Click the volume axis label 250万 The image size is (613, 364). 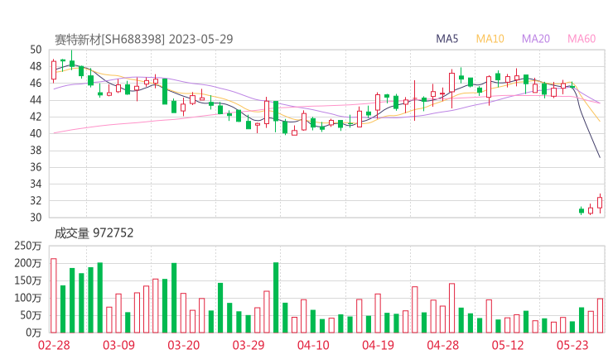tap(28, 246)
